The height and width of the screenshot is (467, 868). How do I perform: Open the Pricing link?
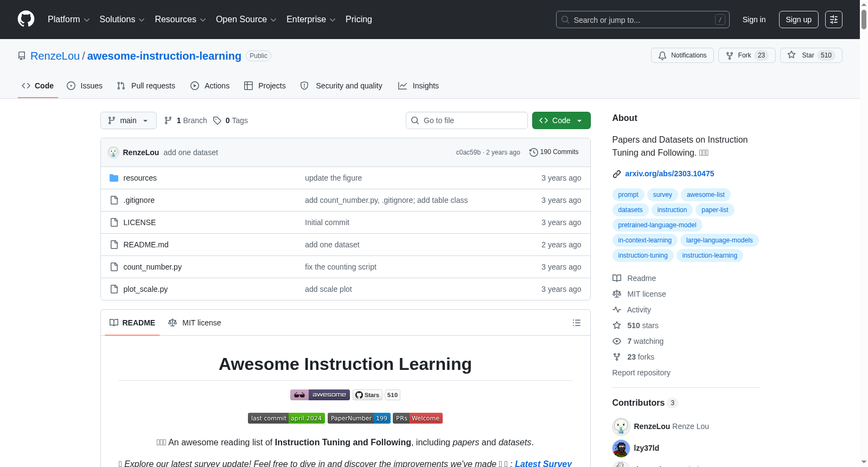[x=359, y=20]
